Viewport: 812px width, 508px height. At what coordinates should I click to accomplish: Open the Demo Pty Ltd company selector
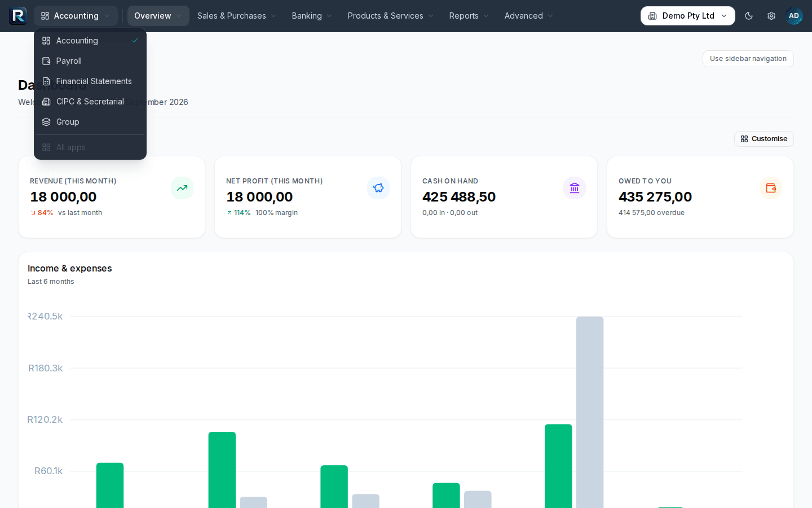(688, 16)
